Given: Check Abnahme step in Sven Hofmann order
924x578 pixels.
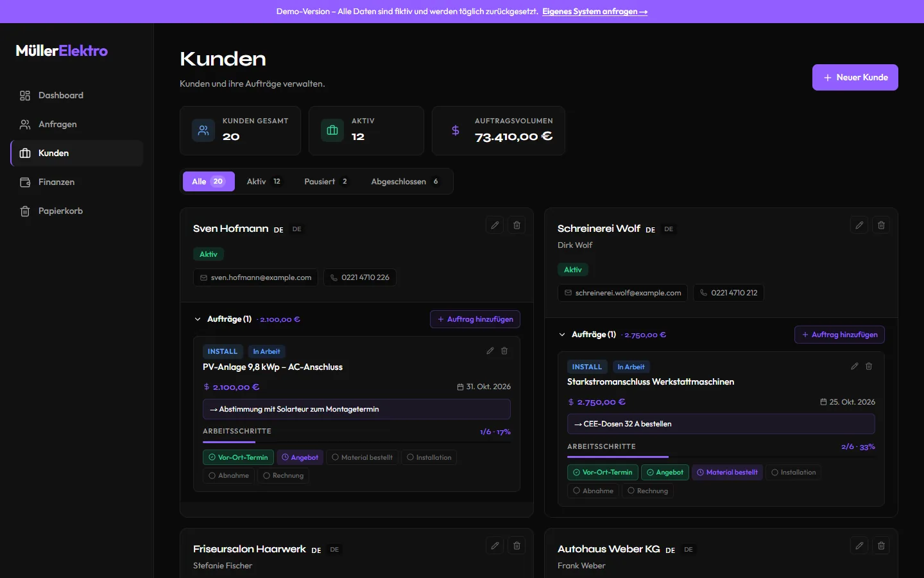Looking at the screenshot, I should tap(229, 475).
